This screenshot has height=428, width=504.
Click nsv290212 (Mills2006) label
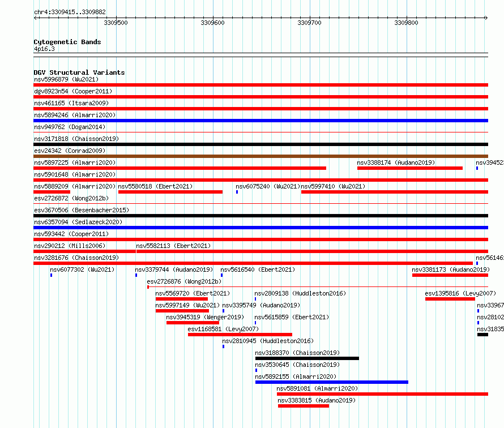tap(70, 246)
